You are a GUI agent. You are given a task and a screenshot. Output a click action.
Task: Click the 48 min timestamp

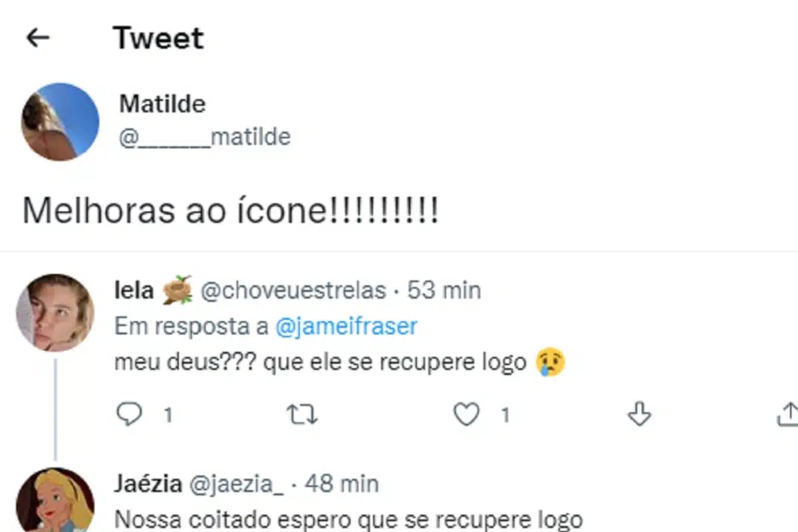pyautogui.click(x=342, y=484)
